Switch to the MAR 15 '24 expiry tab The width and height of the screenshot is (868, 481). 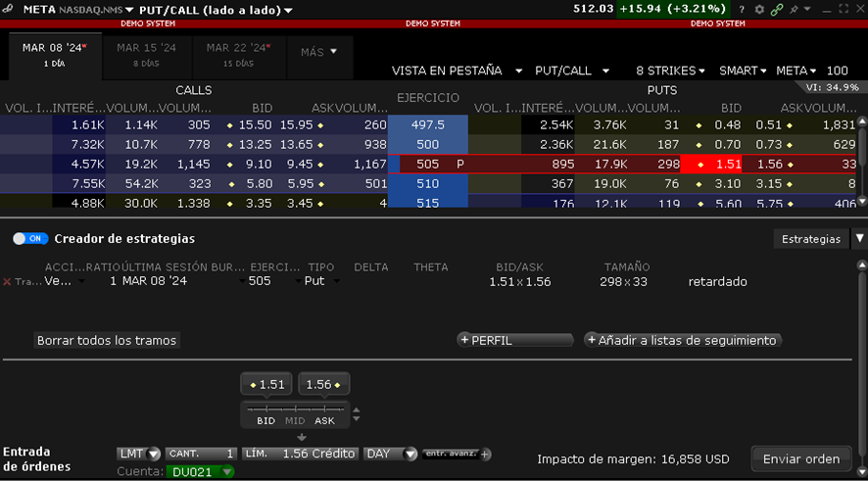[146, 53]
